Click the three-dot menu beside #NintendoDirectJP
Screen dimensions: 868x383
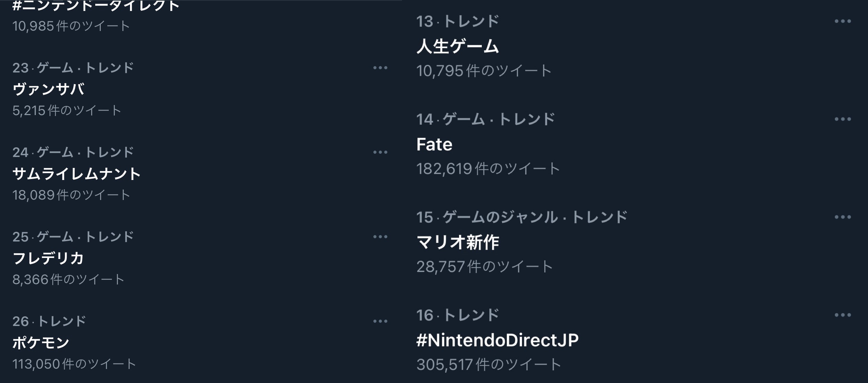point(843,315)
